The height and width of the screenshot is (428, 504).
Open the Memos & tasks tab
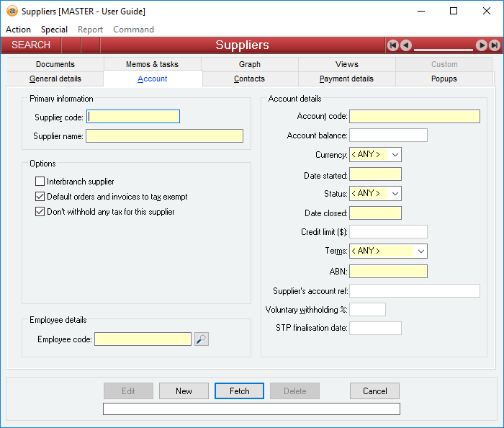[152, 64]
